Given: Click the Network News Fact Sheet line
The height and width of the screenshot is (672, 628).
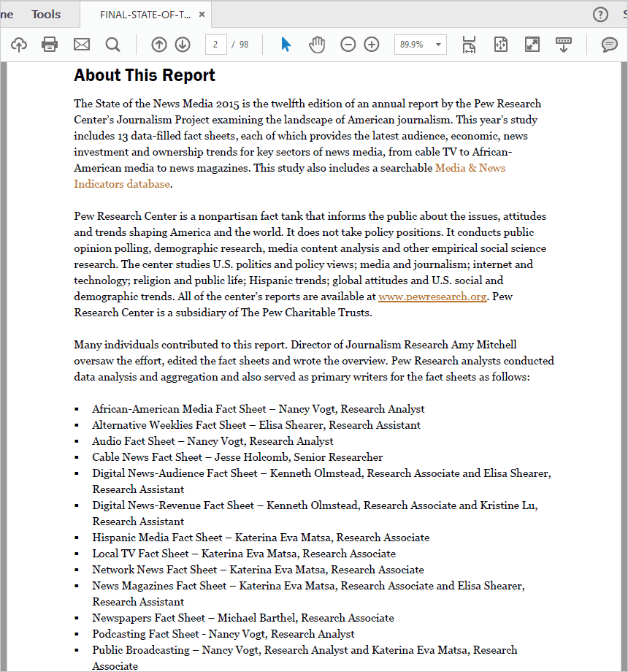Looking at the screenshot, I should click(x=258, y=570).
